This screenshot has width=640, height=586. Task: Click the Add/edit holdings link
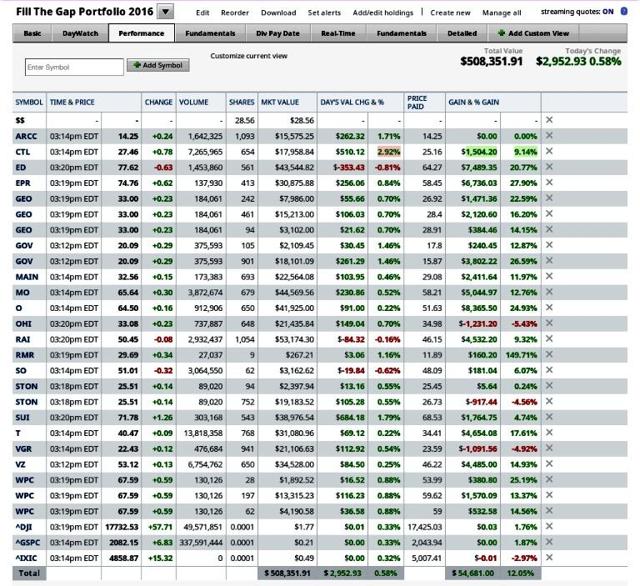pos(383,13)
